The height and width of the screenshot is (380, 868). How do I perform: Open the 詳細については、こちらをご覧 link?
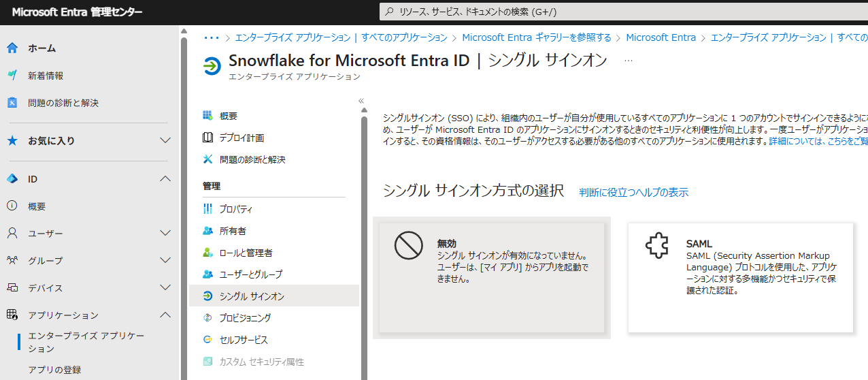[818, 142]
